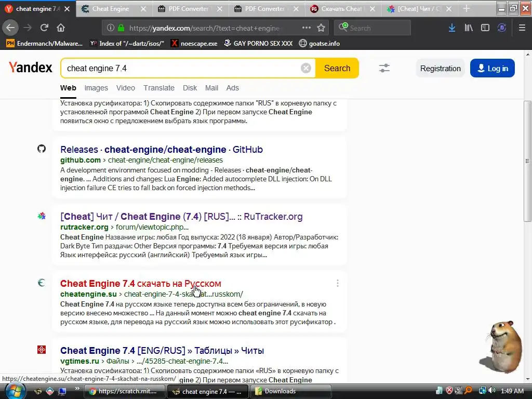The height and width of the screenshot is (399, 532).
Task: Click the GitHub favicon beside Releases result
Action: [42, 149]
